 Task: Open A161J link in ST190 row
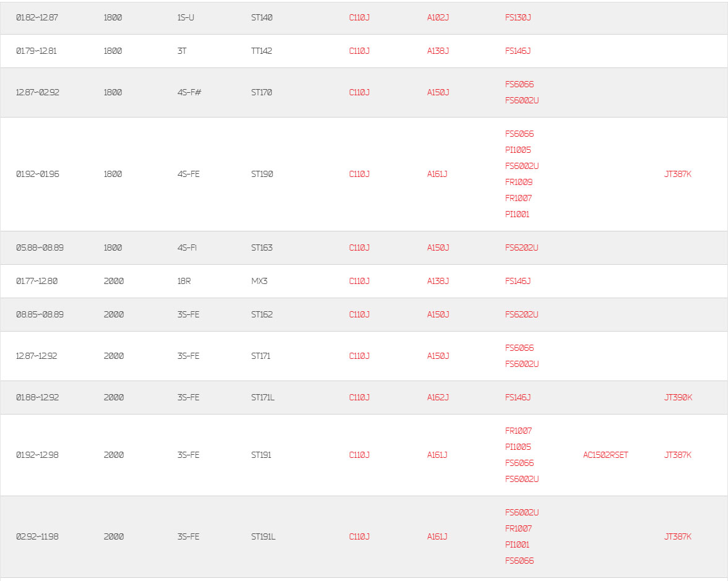click(437, 174)
